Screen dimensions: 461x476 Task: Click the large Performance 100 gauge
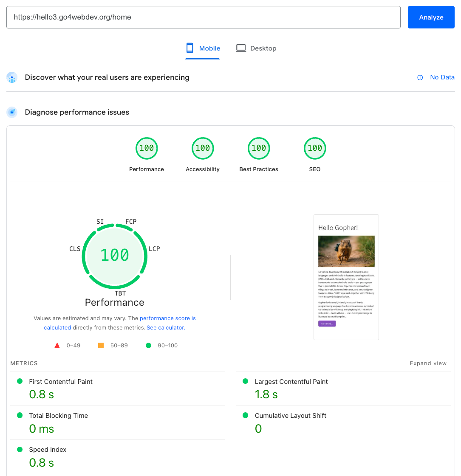(115, 256)
